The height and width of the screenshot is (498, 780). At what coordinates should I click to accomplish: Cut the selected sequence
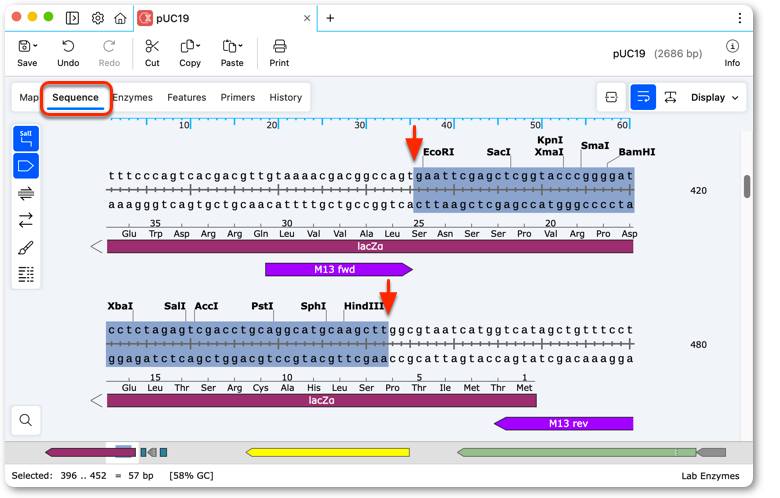point(152,53)
